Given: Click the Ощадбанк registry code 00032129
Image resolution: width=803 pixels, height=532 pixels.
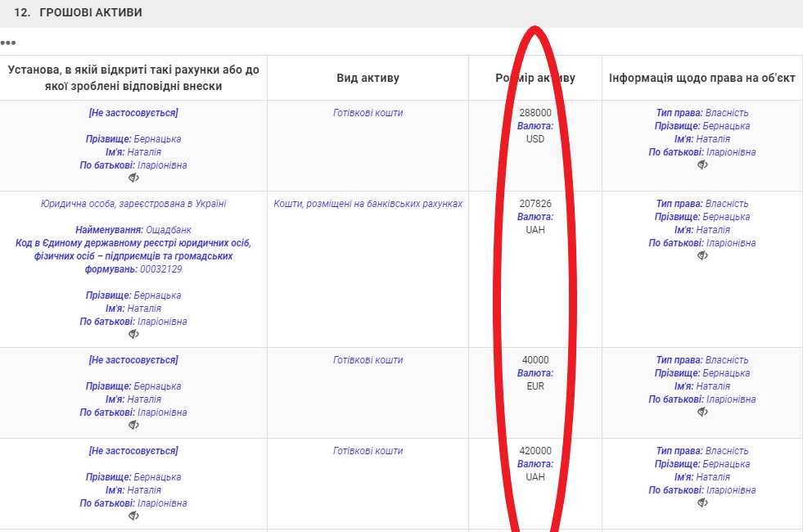Looking at the screenshot, I should tap(161, 269).
